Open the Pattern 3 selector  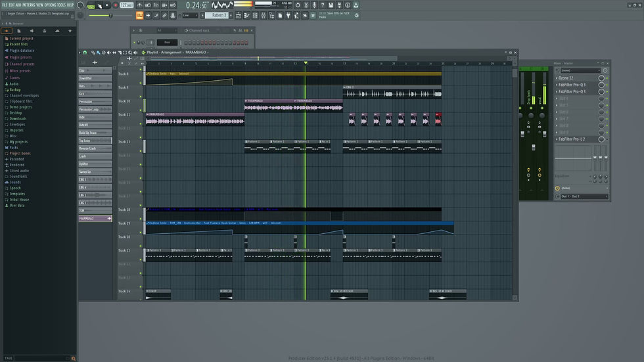click(x=216, y=15)
